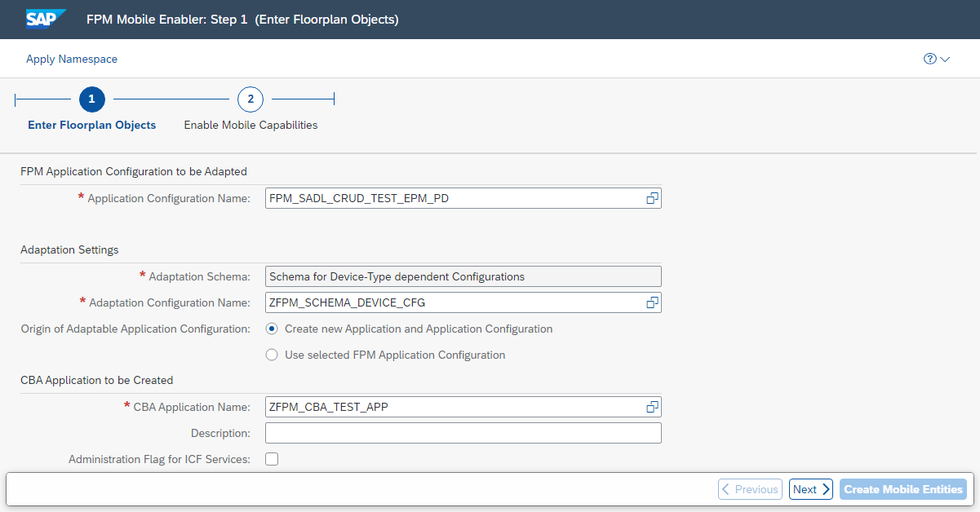Select 'Use selected FPM Application Configuration'
This screenshot has height=512, width=980.
272,355
